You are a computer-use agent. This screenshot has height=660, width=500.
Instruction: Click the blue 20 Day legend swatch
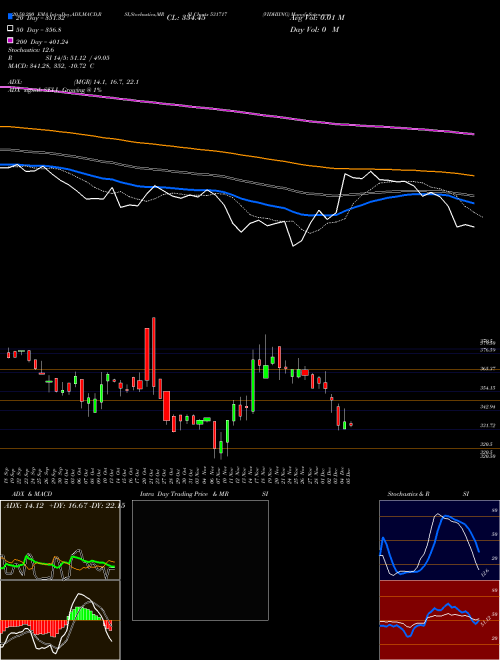click(10, 17)
